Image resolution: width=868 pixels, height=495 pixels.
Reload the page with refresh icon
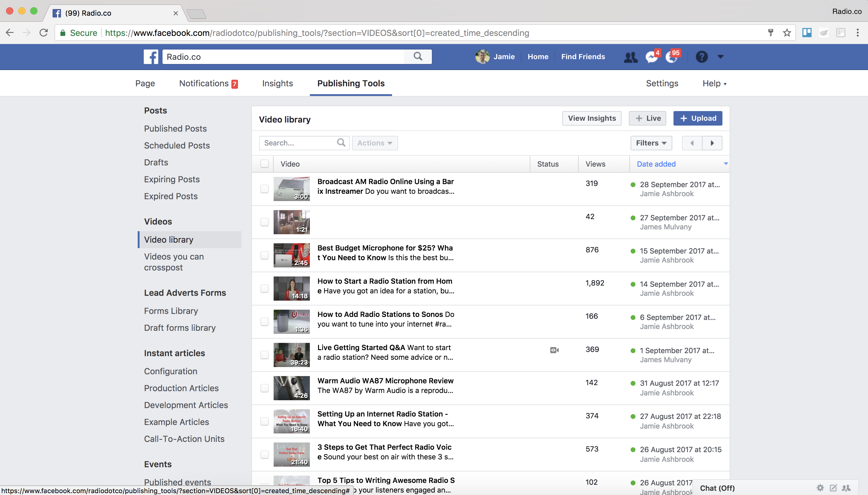(43, 33)
